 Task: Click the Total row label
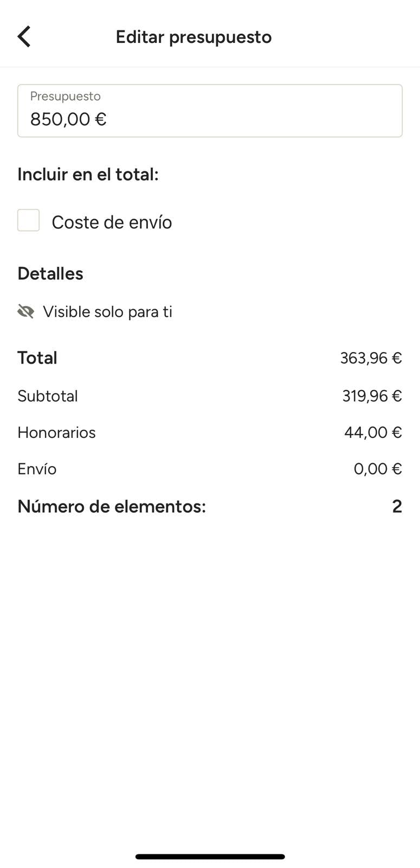(x=37, y=358)
